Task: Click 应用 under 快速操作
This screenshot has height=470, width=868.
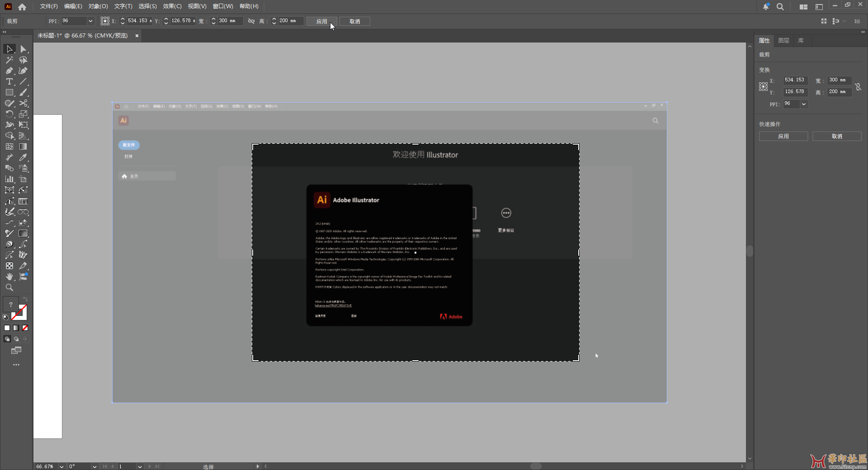Action: click(x=783, y=136)
